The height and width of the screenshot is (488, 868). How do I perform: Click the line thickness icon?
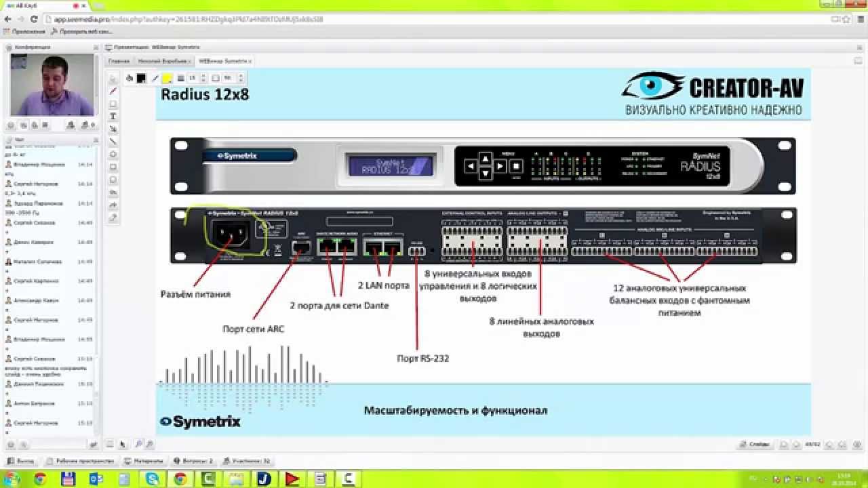[181, 78]
